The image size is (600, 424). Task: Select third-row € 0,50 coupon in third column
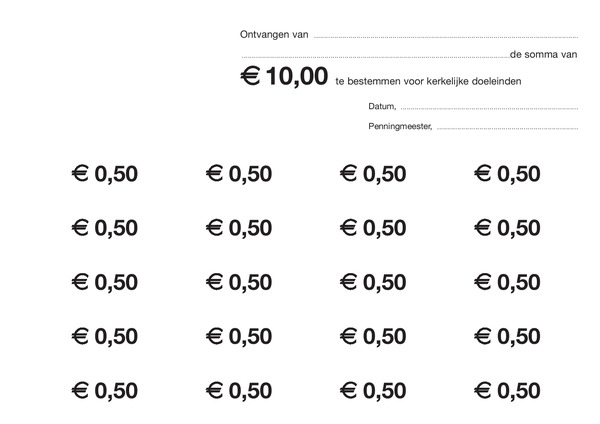[x=373, y=282]
